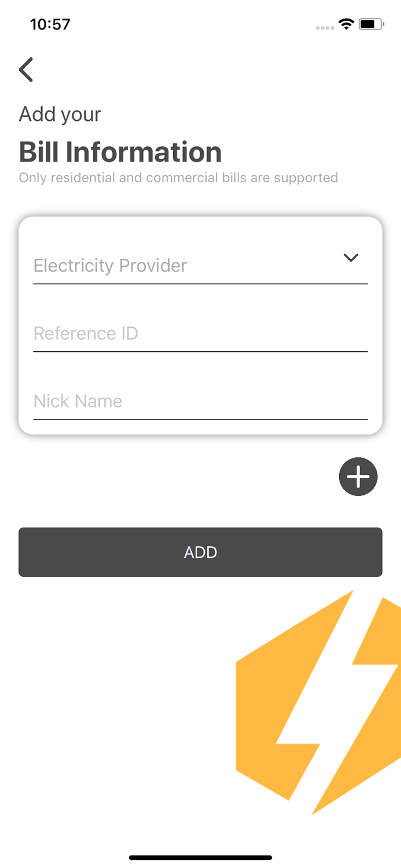Tap the battery icon in the status bar
Viewport: 401px width, 868px height.
[370, 24]
